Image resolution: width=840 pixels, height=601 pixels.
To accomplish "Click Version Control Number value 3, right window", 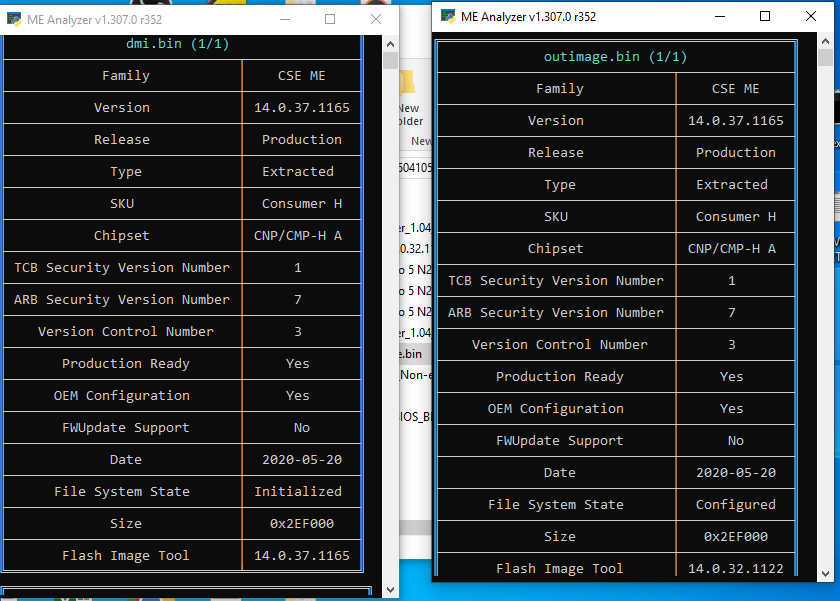I will click(732, 344).
